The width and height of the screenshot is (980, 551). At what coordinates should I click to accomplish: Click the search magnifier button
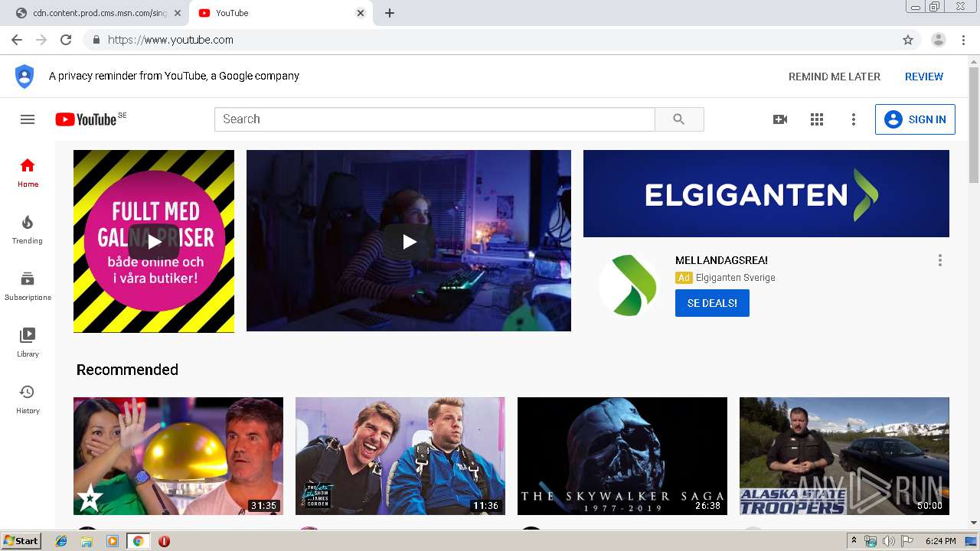(679, 119)
